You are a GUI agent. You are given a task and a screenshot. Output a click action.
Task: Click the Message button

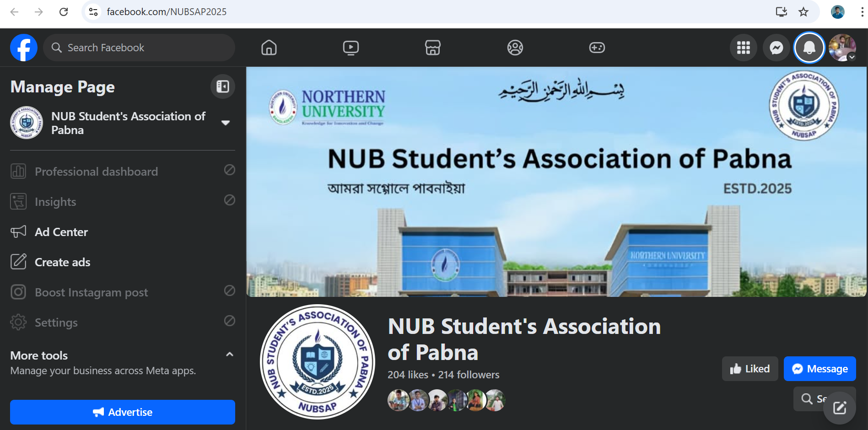820,369
